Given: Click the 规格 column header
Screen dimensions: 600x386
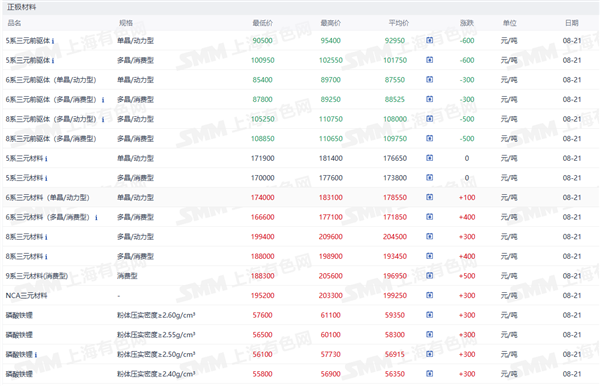Looking at the screenshot, I should click(126, 23).
